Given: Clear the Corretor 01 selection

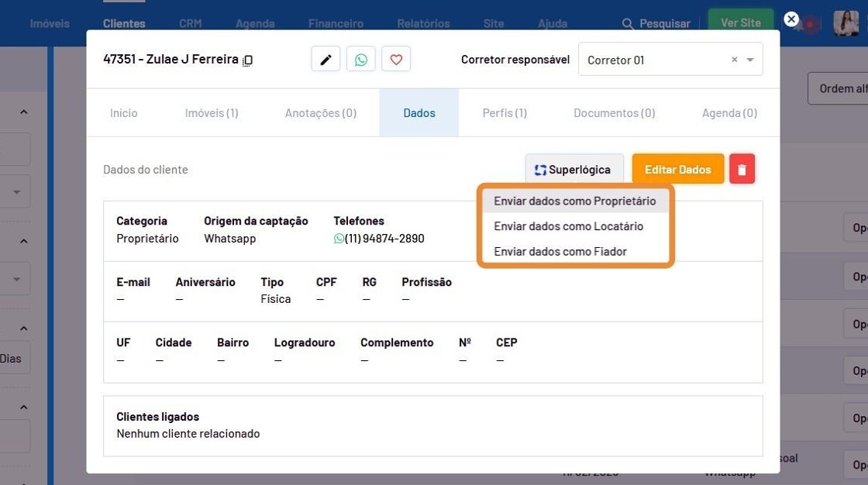Looking at the screenshot, I should point(734,60).
